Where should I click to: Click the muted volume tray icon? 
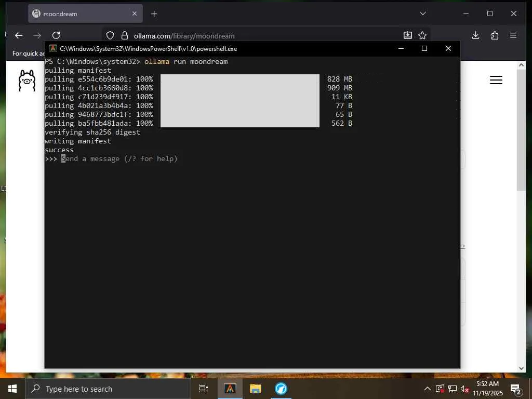coord(464,389)
